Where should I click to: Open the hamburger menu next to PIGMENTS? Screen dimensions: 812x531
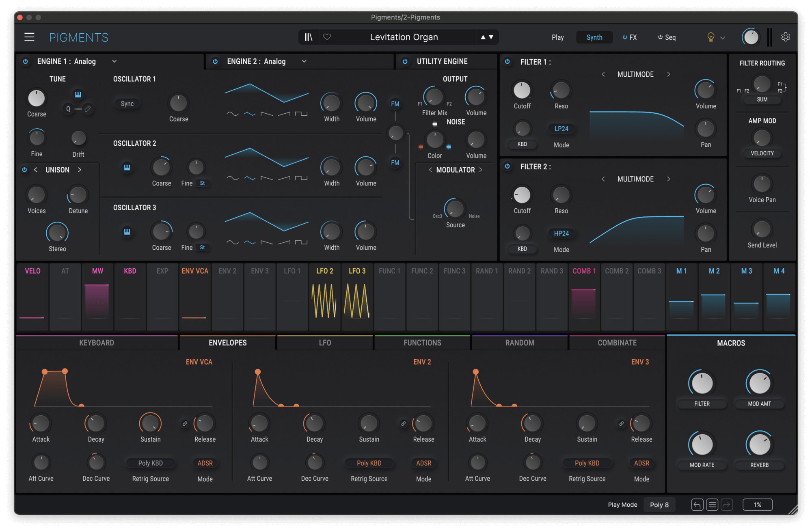[29, 37]
